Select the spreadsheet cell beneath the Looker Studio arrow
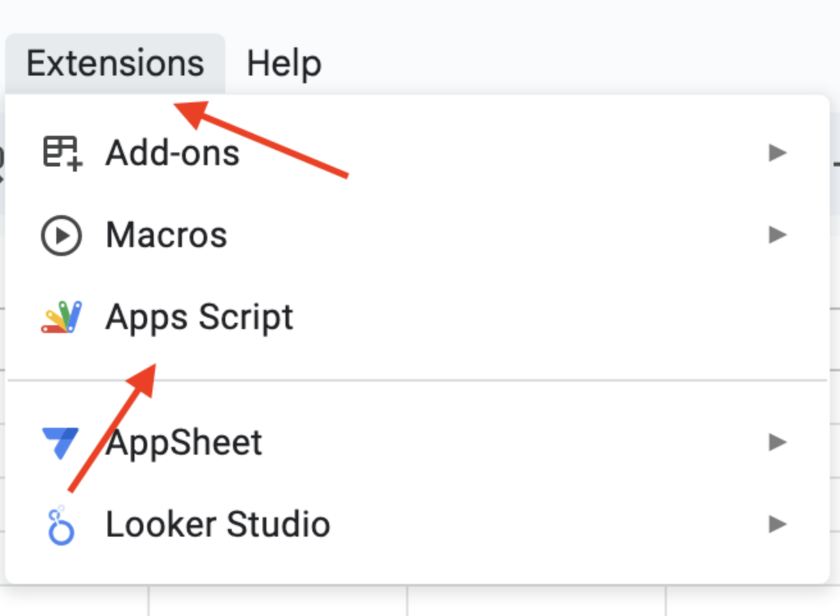840x616 pixels. (x=753, y=601)
